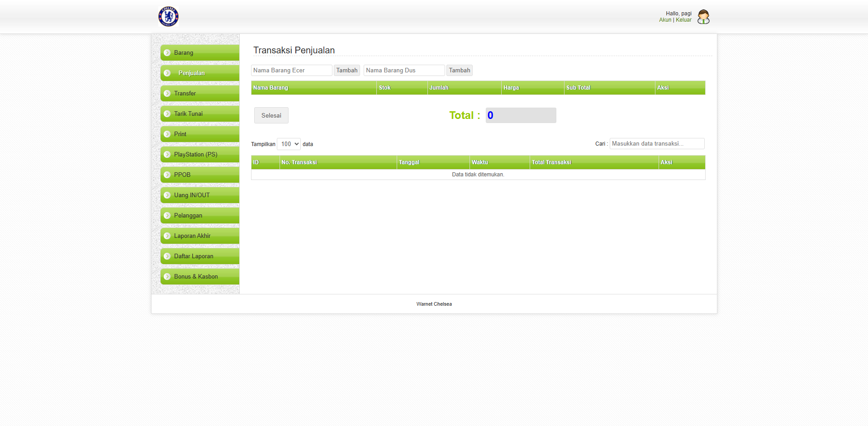The height and width of the screenshot is (426, 868).
Task: Click the arrow icon beside PPOB
Action: point(167,175)
